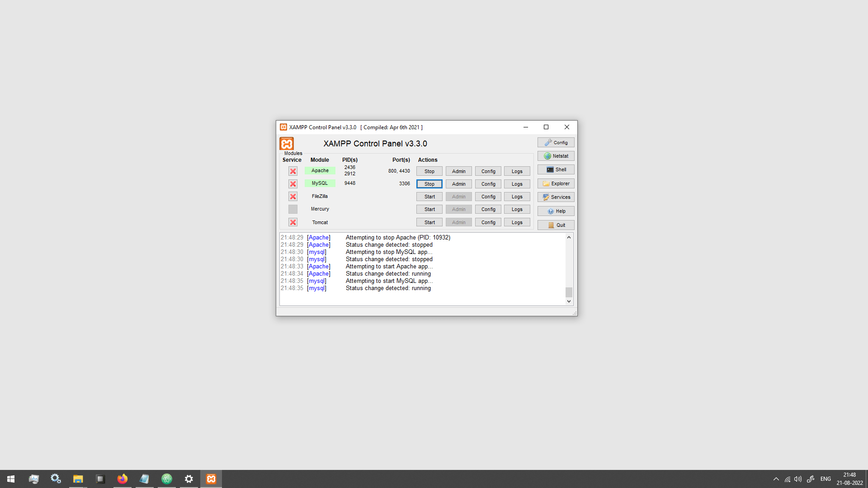Open the network status tray icon
The width and height of the screenshot is (868, 488).
[788, 479]
